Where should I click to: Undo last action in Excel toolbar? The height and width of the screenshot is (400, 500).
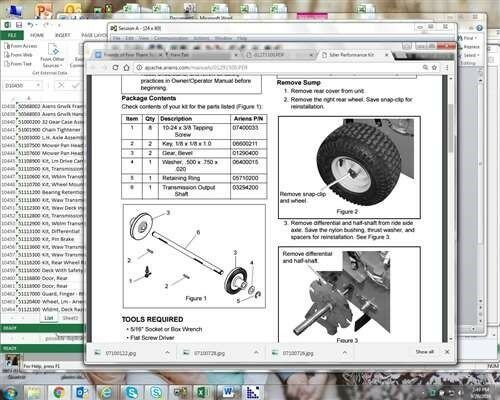click(30, 25)
